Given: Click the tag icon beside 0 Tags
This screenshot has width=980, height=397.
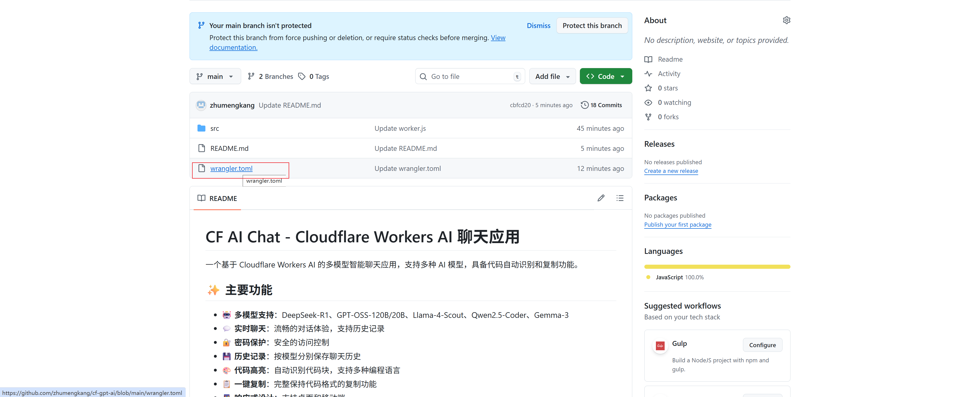Looking at the screenshot, I should tap(302, 77).
